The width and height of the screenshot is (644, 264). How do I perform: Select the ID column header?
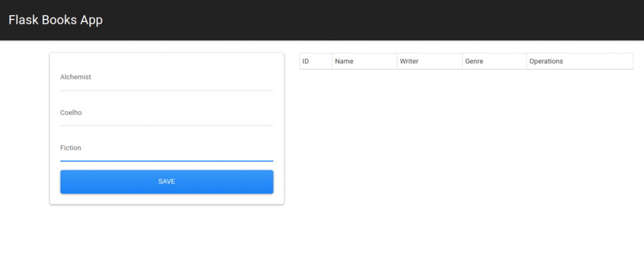click(x=316, y=61)
